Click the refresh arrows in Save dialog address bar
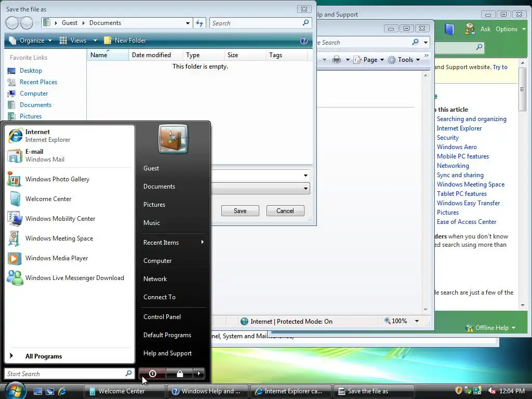The image size is (532, 399). pyautogui.click(x=199, y=23)
